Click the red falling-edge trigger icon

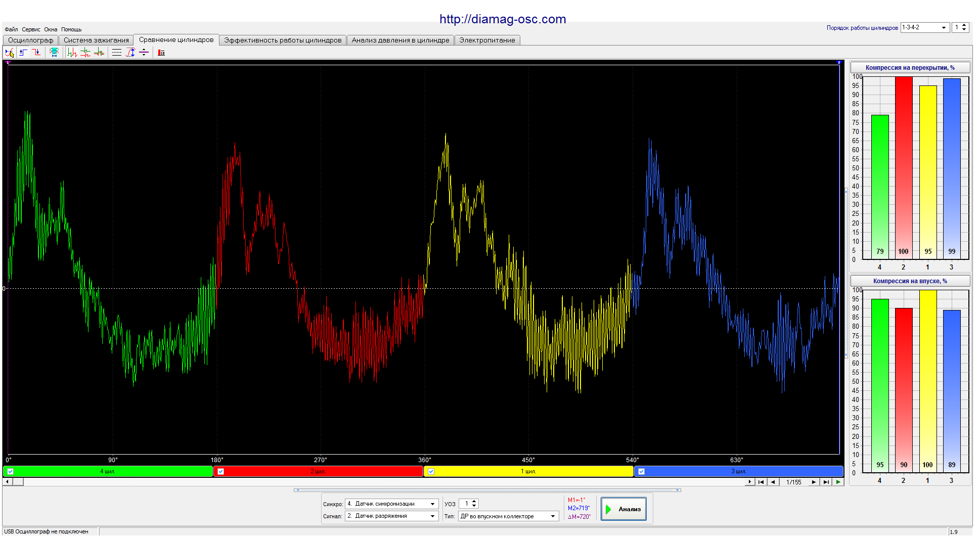[36, 52]
